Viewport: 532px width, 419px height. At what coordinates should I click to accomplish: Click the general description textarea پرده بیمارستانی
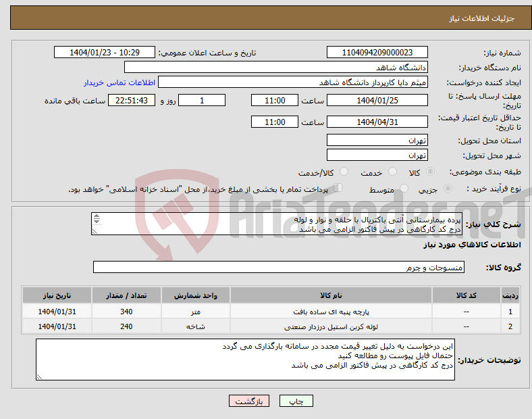click(277, 224)
